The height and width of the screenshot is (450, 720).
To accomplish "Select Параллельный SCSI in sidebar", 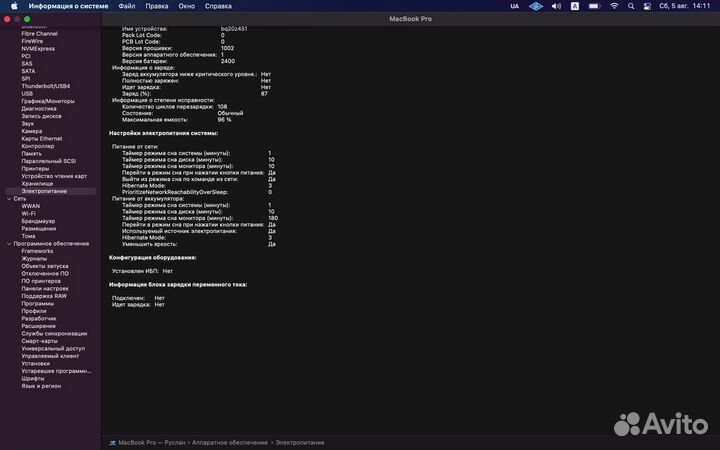I will tap(49, 161).
